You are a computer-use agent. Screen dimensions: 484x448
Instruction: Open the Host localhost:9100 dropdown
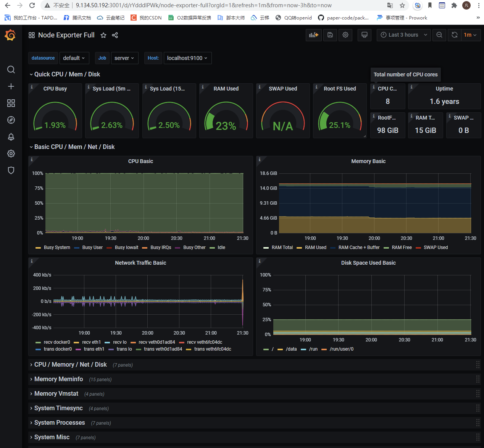point(187,58)
